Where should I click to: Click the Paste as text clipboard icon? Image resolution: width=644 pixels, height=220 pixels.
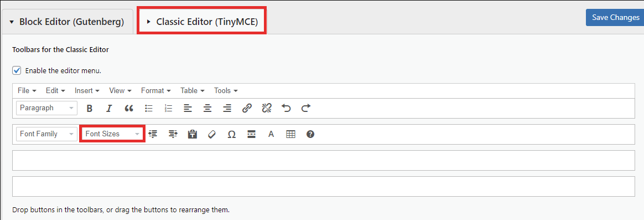(192, 134)
